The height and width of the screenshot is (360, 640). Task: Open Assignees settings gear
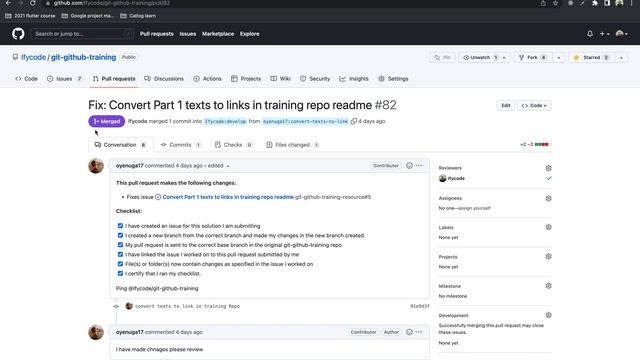548,198
